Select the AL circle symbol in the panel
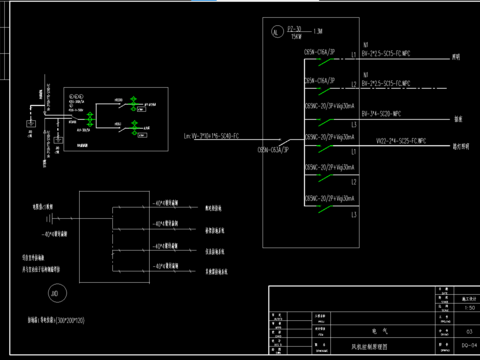Viewport: 480px width, 360px height. click(277, 32)
